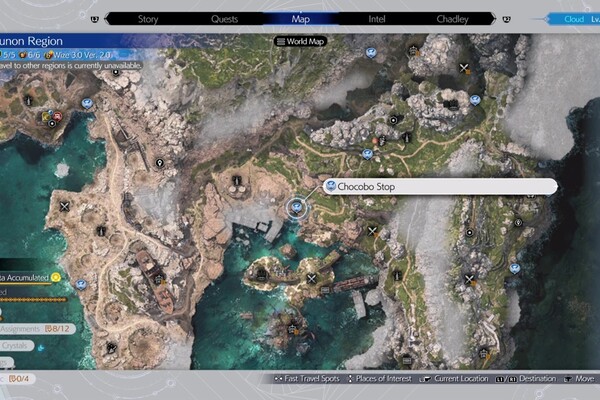Select Chocobo Stop below the Data Accumulated bar
The image size is (600, 400).
point(81,284)
